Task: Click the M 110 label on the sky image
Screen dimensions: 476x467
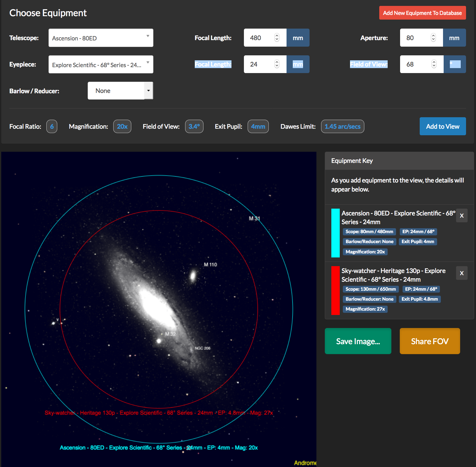Action: pos(210,265)
